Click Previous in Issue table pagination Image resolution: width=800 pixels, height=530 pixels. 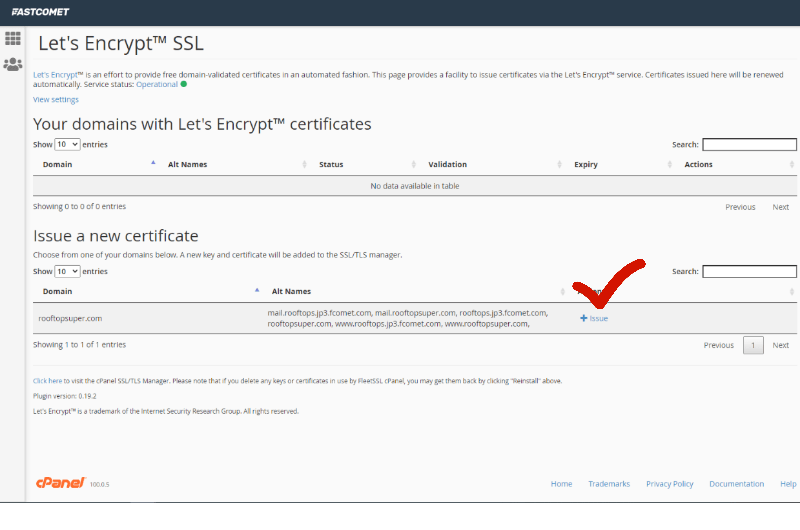pos(718,345)
